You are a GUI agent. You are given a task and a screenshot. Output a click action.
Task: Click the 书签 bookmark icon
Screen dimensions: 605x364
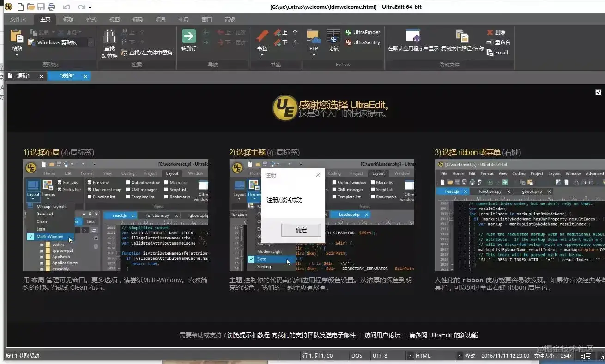(262, 36)
